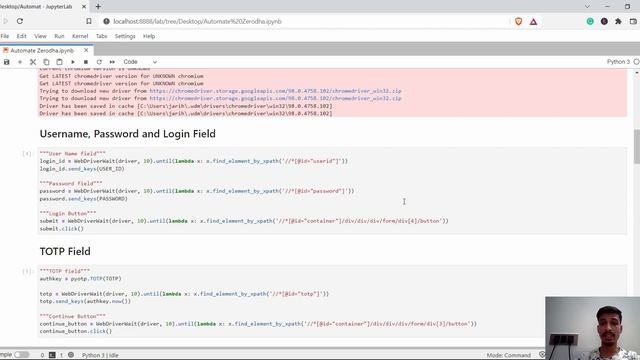Open the File menu
This screenshot has height=360, width=640.
[5, 36]
